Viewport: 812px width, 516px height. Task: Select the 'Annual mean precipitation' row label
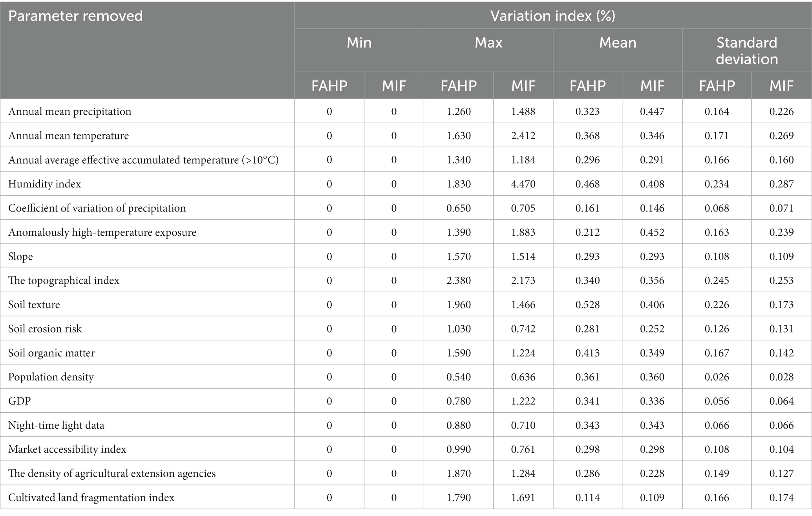click(70, 112)
